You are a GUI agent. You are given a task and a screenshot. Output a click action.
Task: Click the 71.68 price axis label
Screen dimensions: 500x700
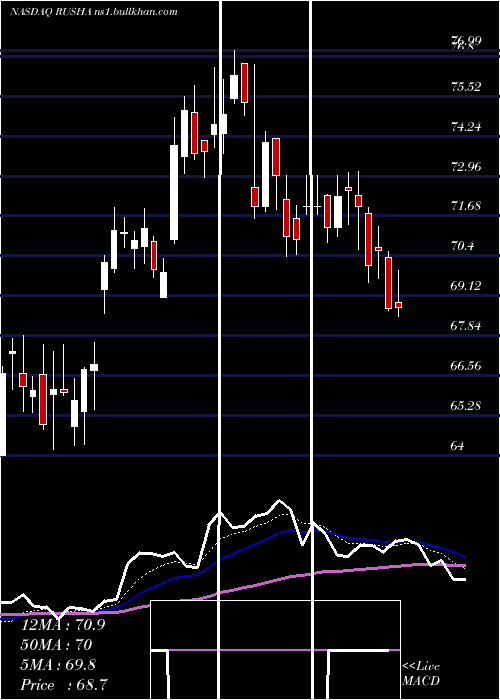[467, 206]
